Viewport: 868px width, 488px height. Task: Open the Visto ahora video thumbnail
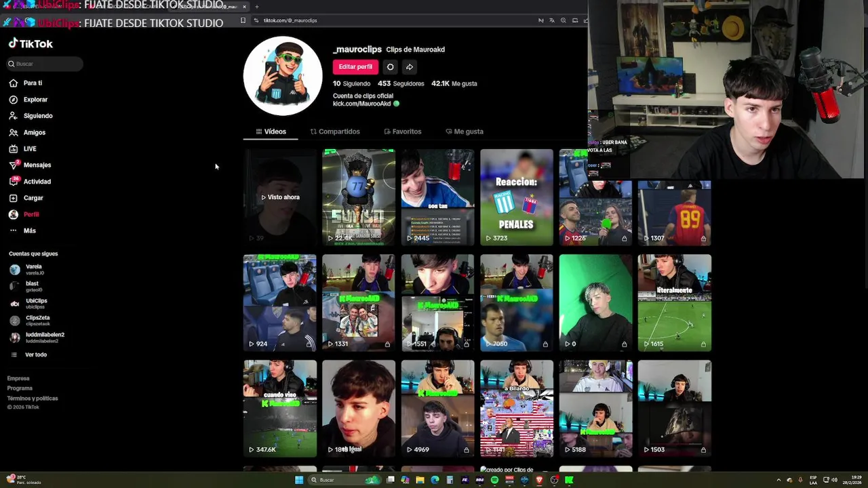tap(280, 197)
